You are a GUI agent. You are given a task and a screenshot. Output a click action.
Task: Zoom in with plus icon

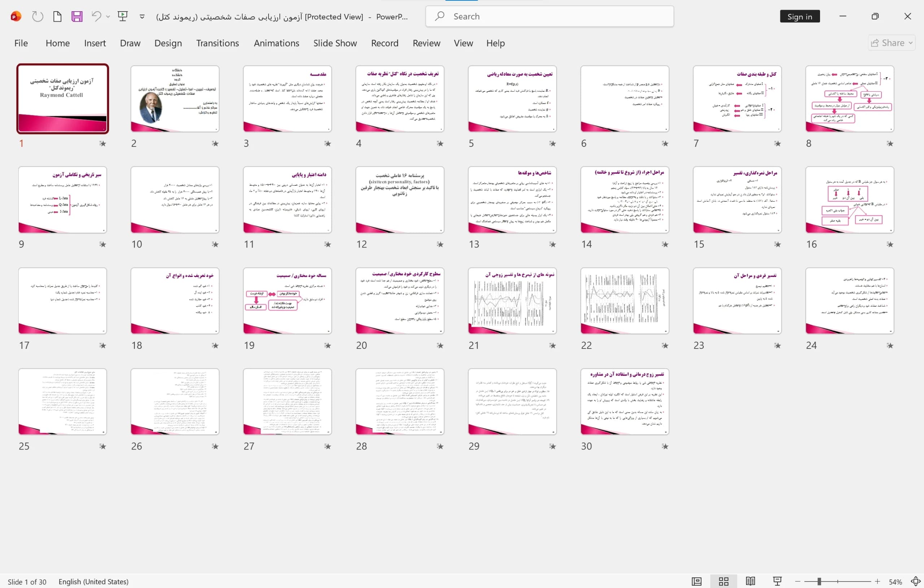[x=877, y=582]
